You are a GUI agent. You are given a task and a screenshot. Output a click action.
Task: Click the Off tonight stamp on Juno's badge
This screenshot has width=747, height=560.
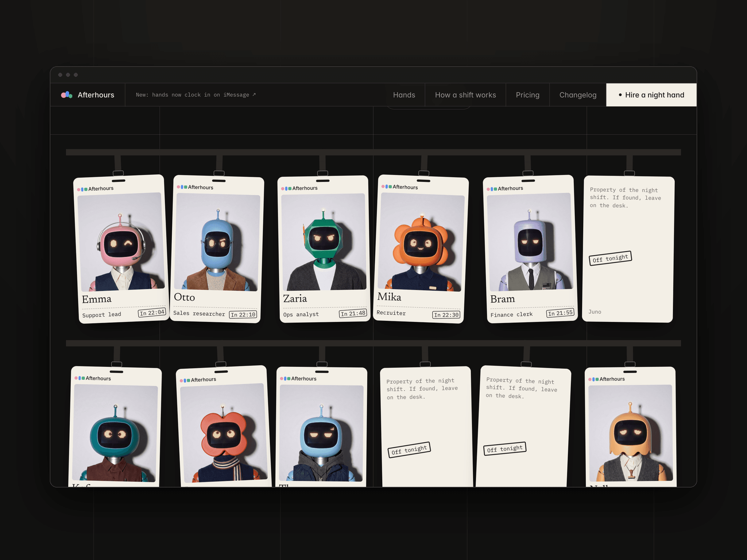click(610, 258)
